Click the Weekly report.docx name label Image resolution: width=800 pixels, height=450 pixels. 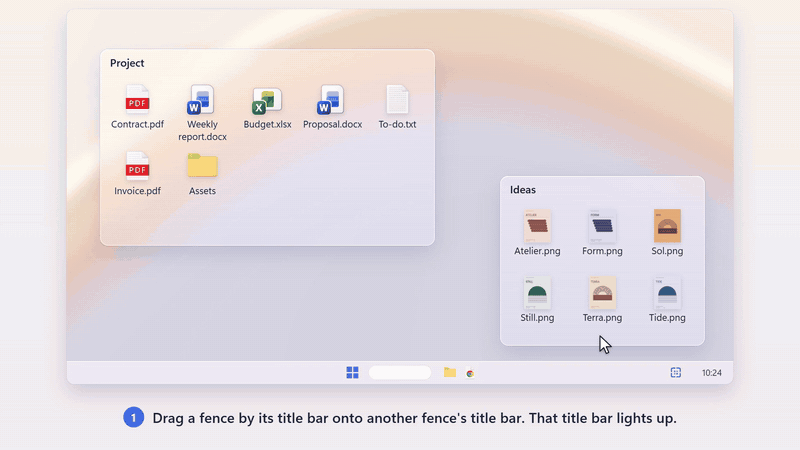tap(203, 131)
